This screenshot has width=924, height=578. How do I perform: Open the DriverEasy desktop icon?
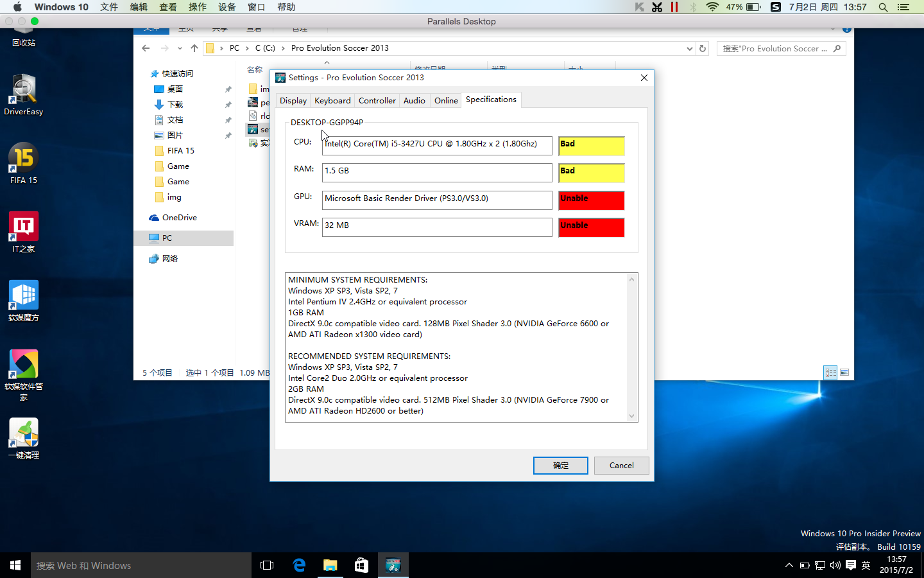(24, 94)
